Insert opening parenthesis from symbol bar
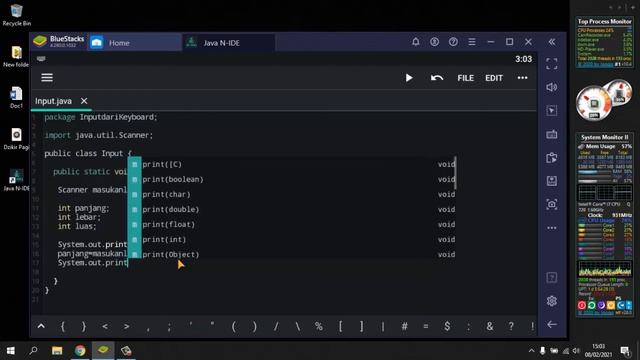Viewport: 640px width, 360px height. pyautogui.click(x=233, y=326)
